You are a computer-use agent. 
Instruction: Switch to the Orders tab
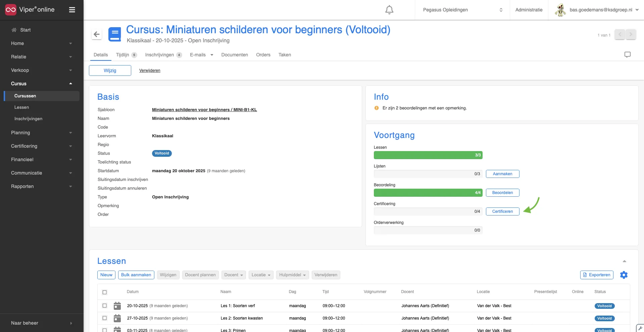pyautogui.click(x=263, y=55)
